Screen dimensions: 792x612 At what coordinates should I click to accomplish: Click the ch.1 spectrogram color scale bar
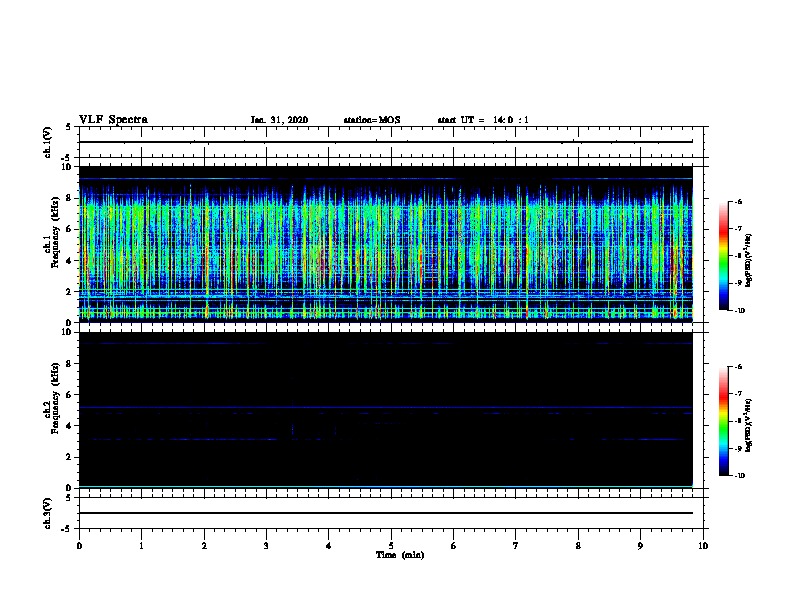724,256
